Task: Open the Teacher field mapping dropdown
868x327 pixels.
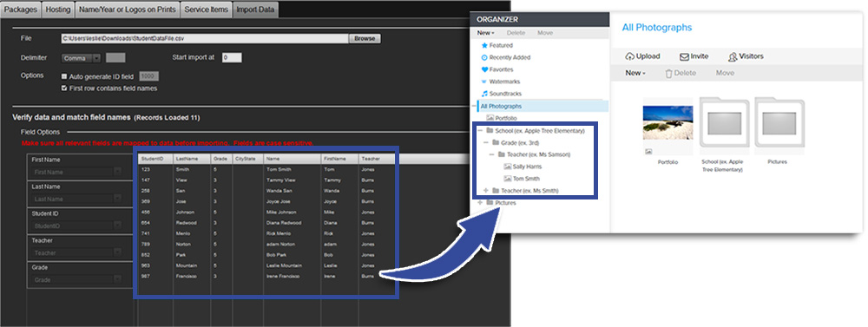Action: coord(76,253)
